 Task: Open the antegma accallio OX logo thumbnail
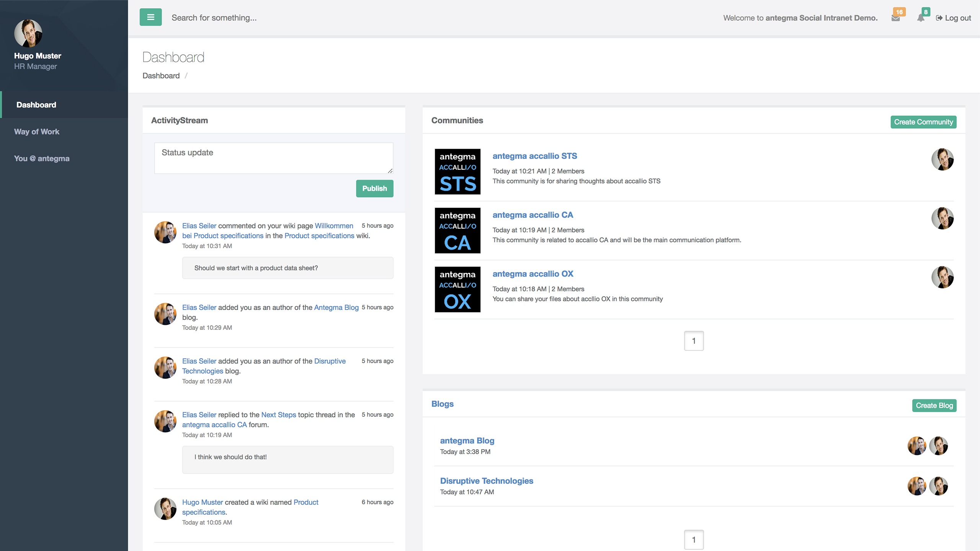(x=457, y=289)
